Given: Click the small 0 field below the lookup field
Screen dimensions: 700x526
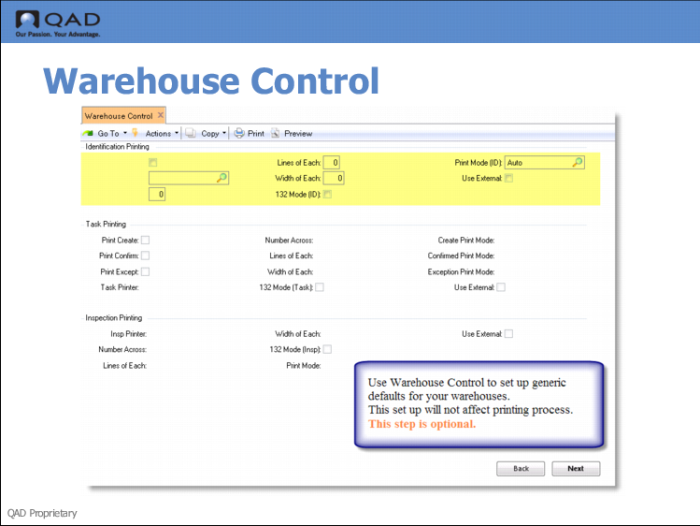Looking at the screenshot, I should pyautogui.click(x=157, y=194).
